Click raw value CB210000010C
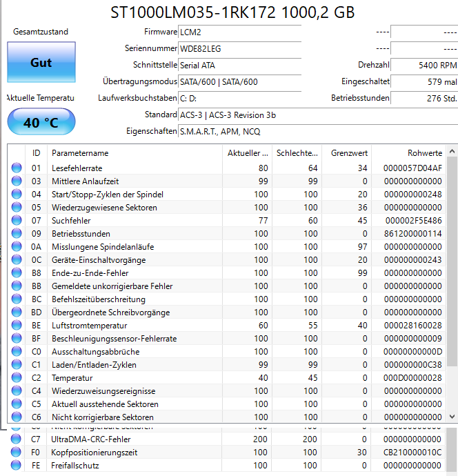The width and height of the screenshot is (458, 476). pyautogui.click(x=412, y=453)
